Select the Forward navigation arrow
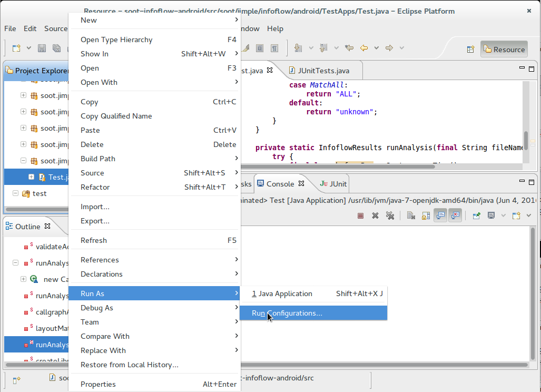Image resolution: width=541 pixels, height=392 pixels. [x=389, y=48]
